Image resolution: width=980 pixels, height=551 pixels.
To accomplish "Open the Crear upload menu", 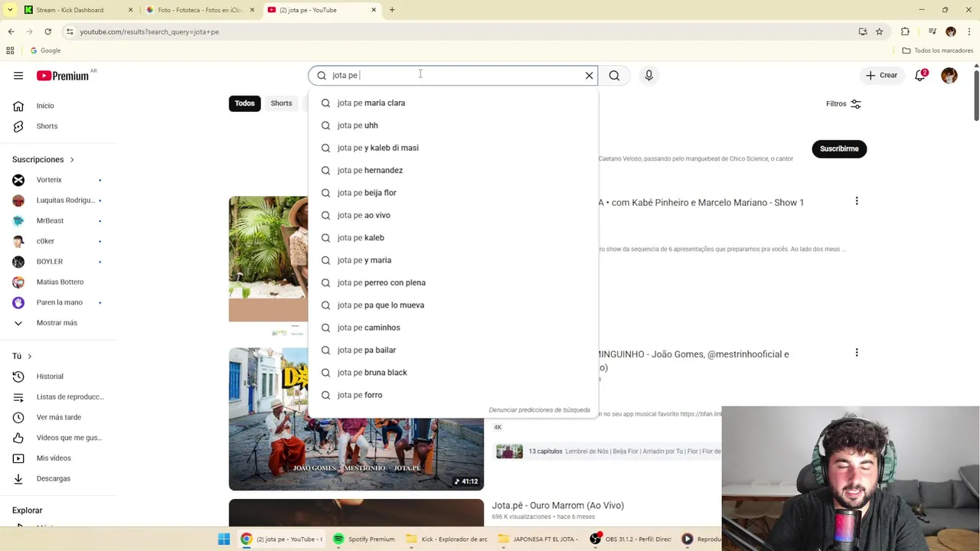I will [x=881, y=76].
